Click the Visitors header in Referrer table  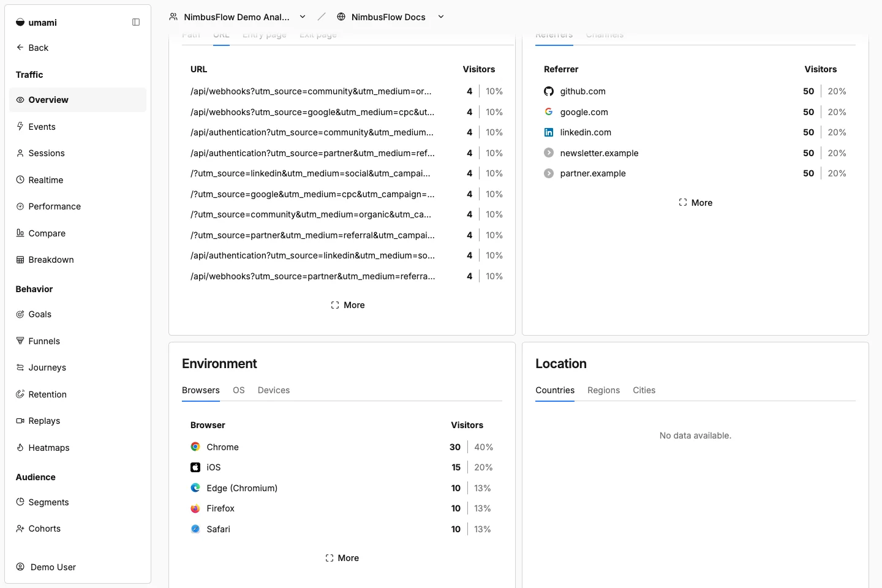[x=820, y=69]
